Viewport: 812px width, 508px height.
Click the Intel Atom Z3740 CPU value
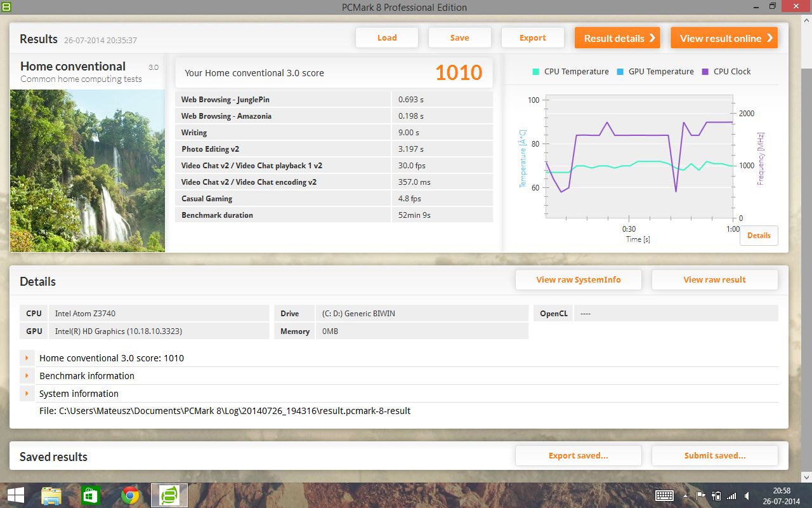pos(85,313)
